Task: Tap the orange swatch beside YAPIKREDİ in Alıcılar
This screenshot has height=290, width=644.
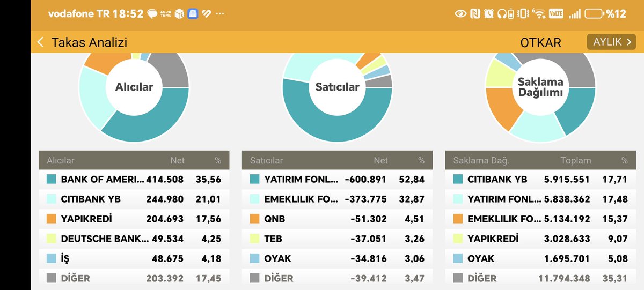Action: tap(52, 219)
